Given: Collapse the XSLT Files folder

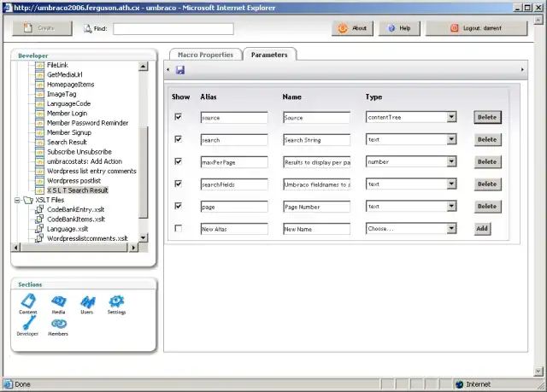Looking at the screenshot, I should [x=17, y=200].
